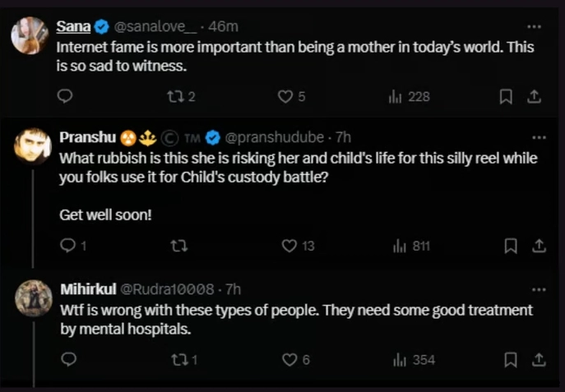The height and width of the screenshot is (392, 565).
Task: Open more options on Mihirkul's tweet
Action: click(539, 288)
